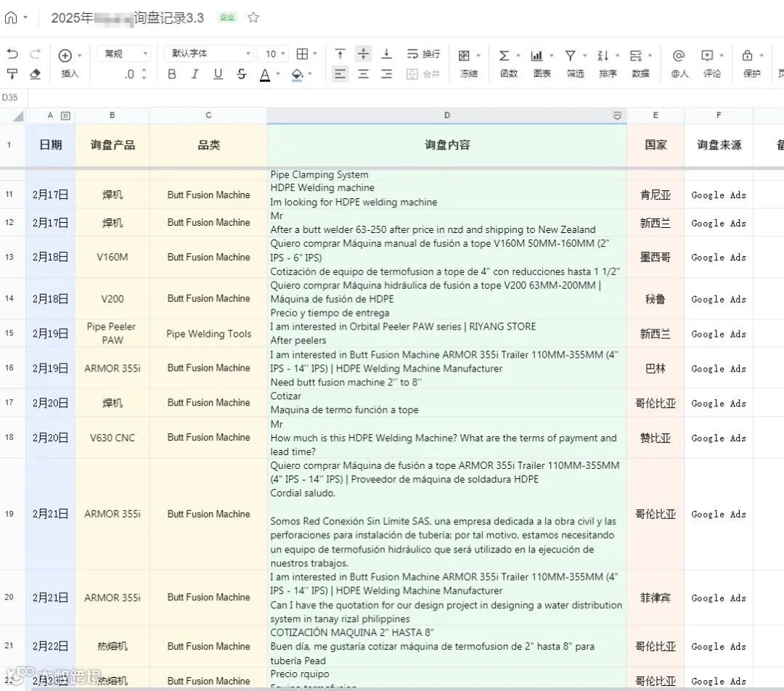
Task: Align text right
Action: 386,75
